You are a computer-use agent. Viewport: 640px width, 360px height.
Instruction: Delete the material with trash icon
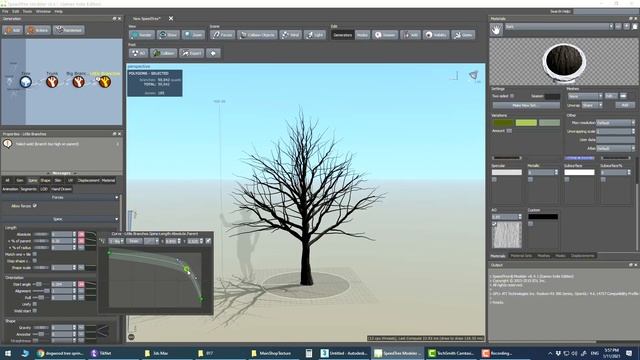635,27
